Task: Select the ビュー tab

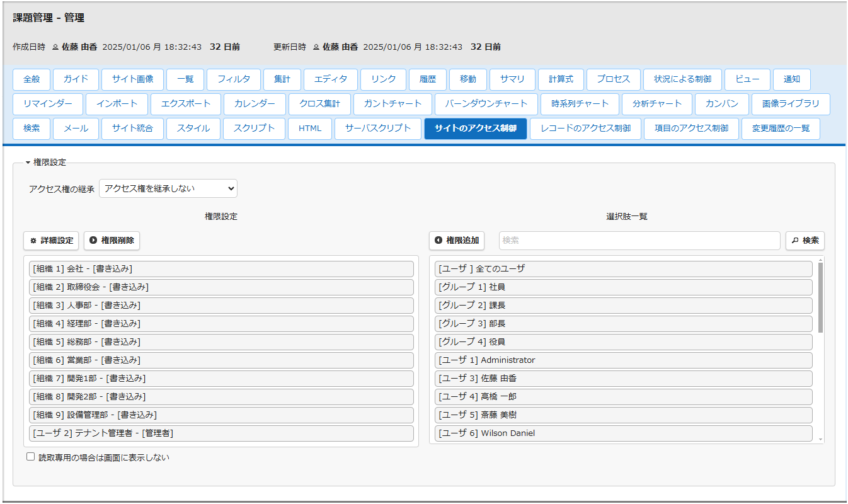Action: tap(748, 79)
